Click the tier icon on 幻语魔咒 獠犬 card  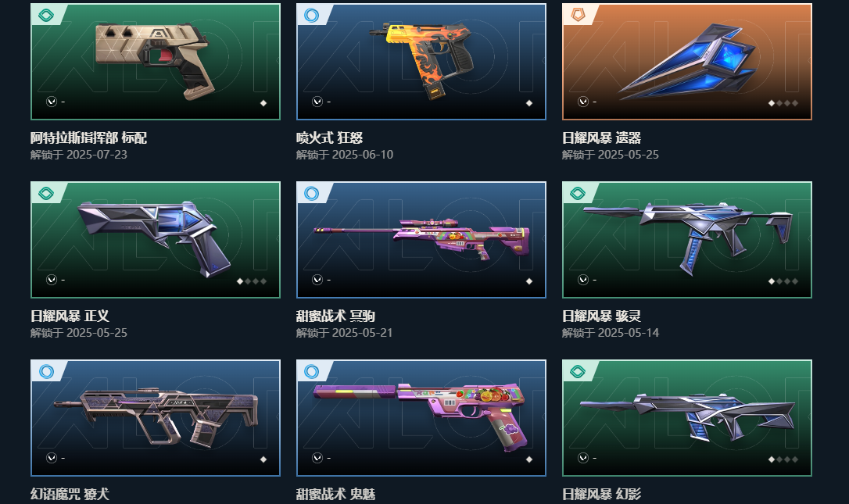[46, 371]
